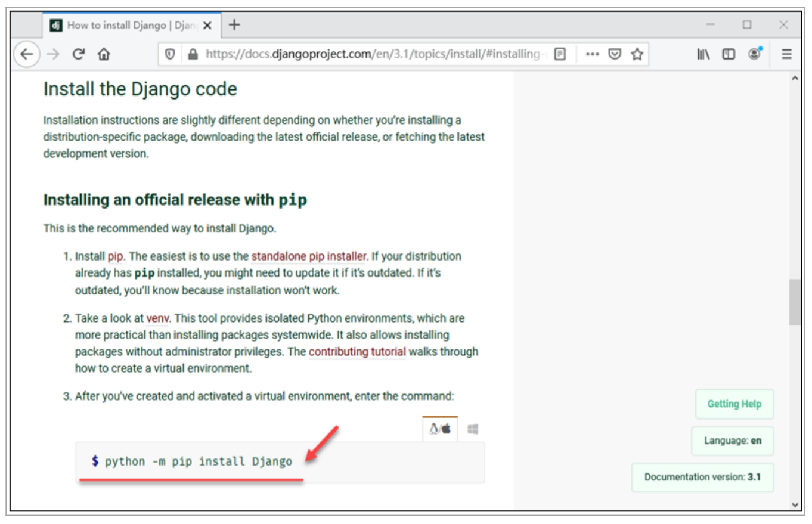Image resolution: width=812 pixels, height=524 pixels.
Task: Bookmark this page with the star icon
Action: pyautogui.click(x=637, y=54)
